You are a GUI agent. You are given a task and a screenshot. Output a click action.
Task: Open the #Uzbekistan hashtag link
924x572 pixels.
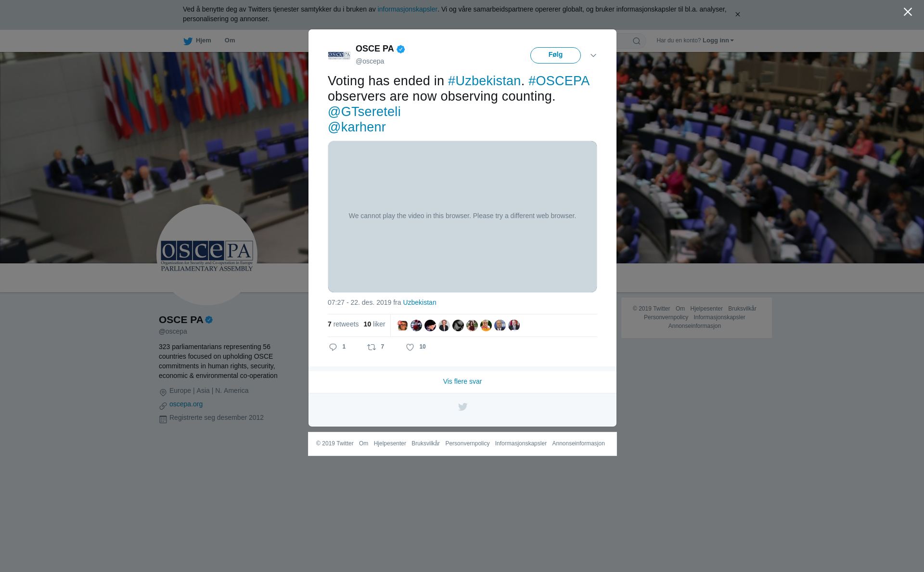[x=484, y=81]
